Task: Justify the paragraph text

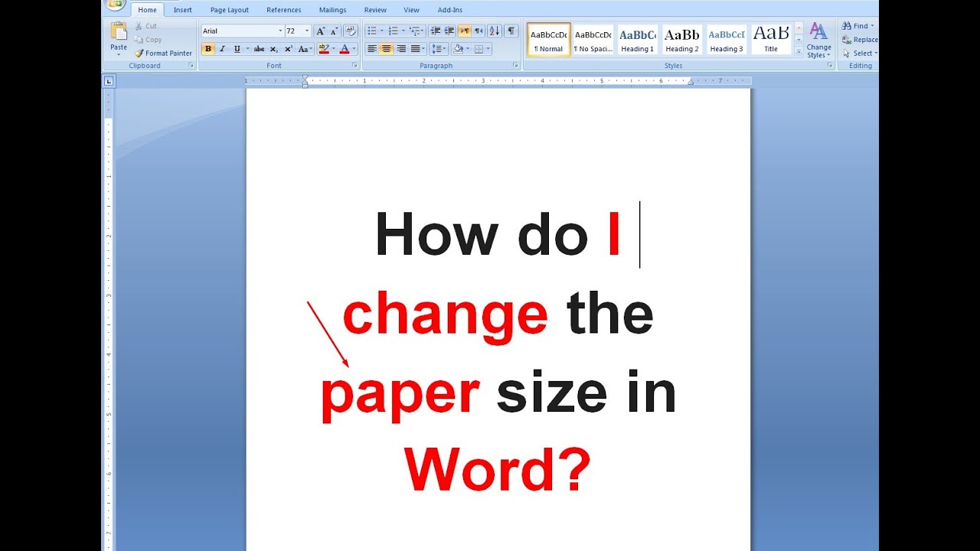Action: click(416, 49)
